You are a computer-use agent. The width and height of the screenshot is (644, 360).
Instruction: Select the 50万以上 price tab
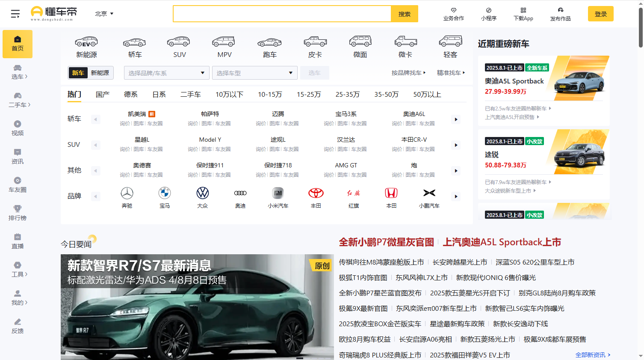point(427,94)
